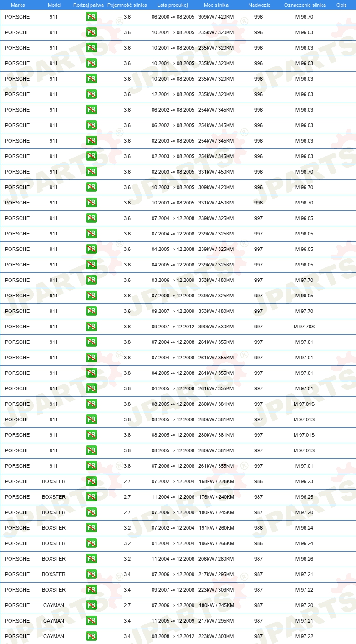The width and height of the screenshot is (356, 644).
Task: Click the fuel icon in the 10.2003 309kW / 420KM row
Action: pos(91,188)
